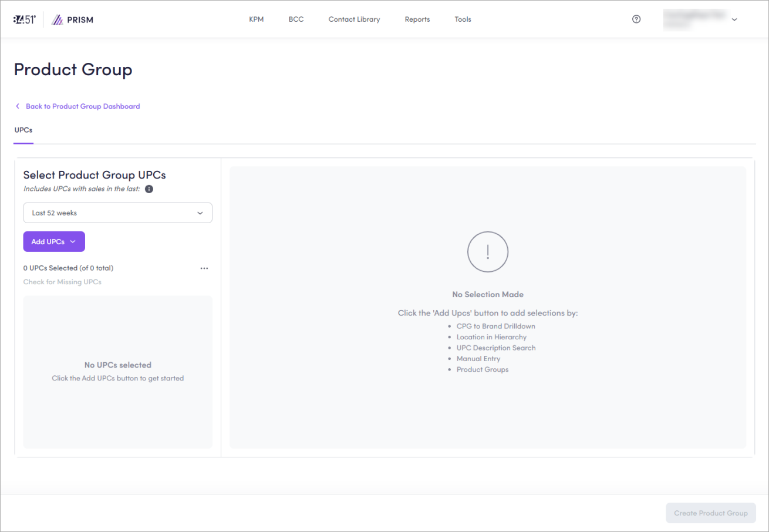Click the info icon beside sales period text
Viewport: 769px width, 532px height.
[x=149, y=189]
